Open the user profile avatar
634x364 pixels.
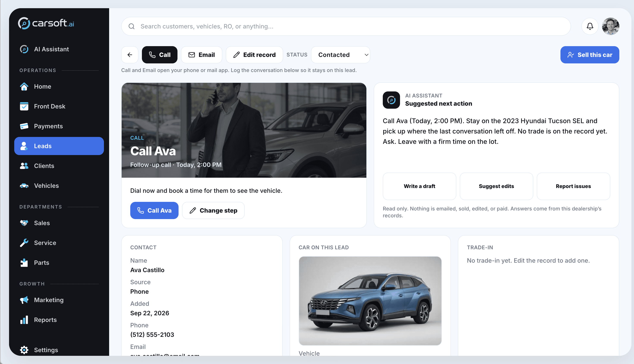coord(610,26)
